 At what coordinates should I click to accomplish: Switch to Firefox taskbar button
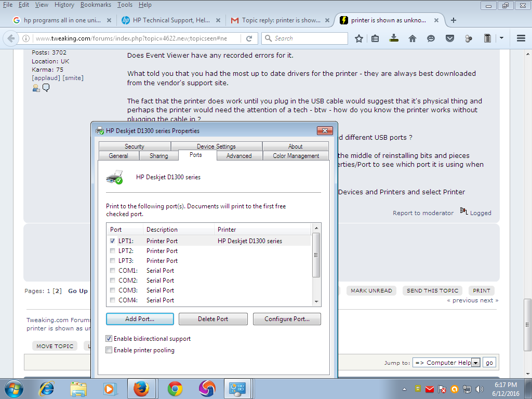coord(141,389)
